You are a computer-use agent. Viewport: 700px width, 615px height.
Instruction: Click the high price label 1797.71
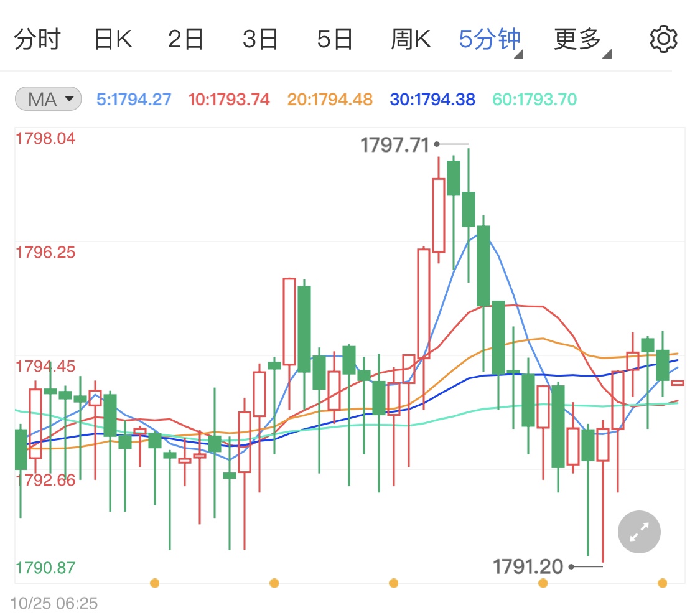(x=394, y=144)
